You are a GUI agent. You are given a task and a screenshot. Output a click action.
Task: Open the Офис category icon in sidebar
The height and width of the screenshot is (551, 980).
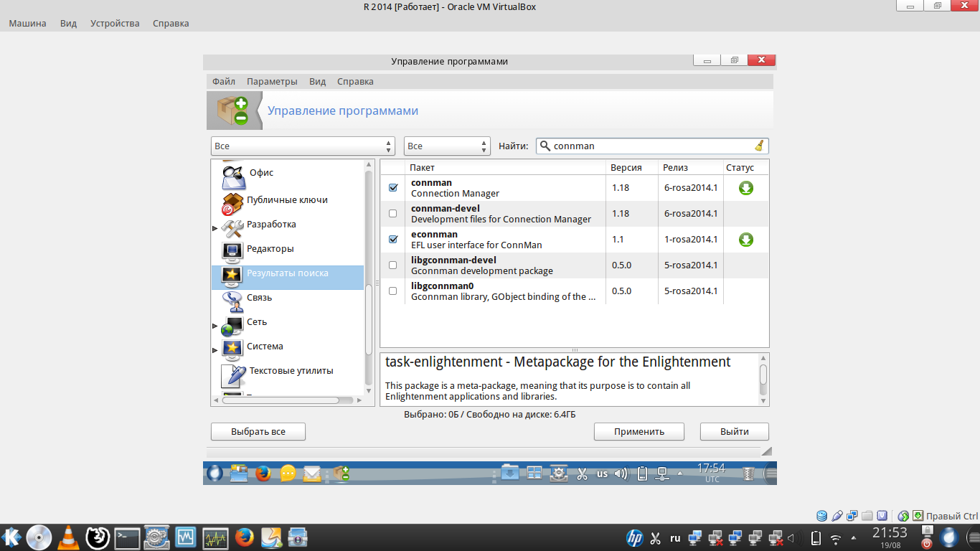233,174
